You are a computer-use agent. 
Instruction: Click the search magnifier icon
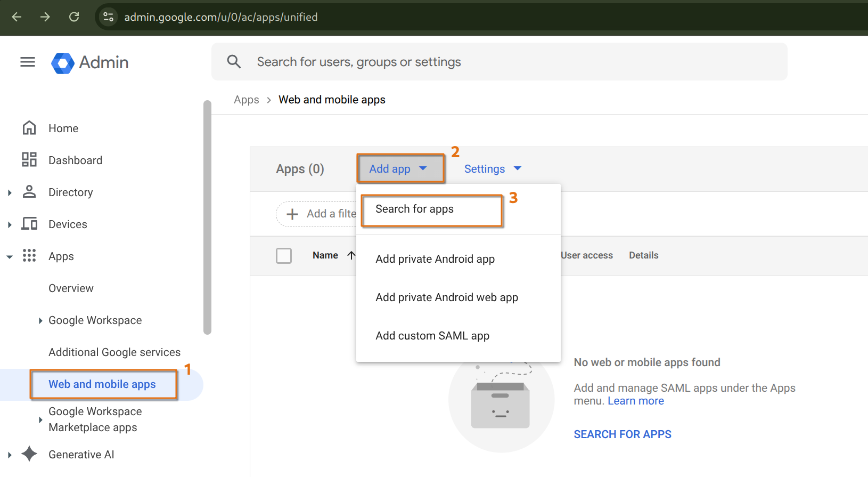tap(234, 62)
